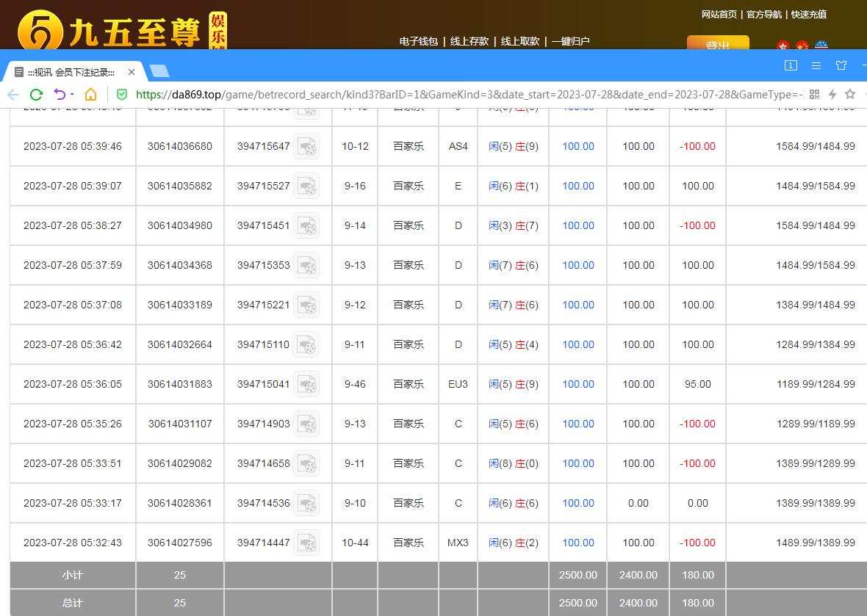
Task: Click the skin shirt icon in title bar
Action: [x=841, y=66]
